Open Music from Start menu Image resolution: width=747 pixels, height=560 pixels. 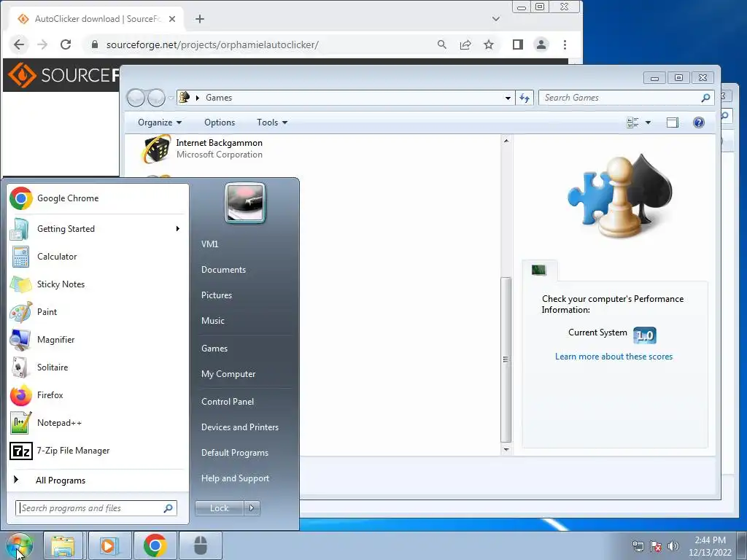pyautogui.click(x=213, y=321)
